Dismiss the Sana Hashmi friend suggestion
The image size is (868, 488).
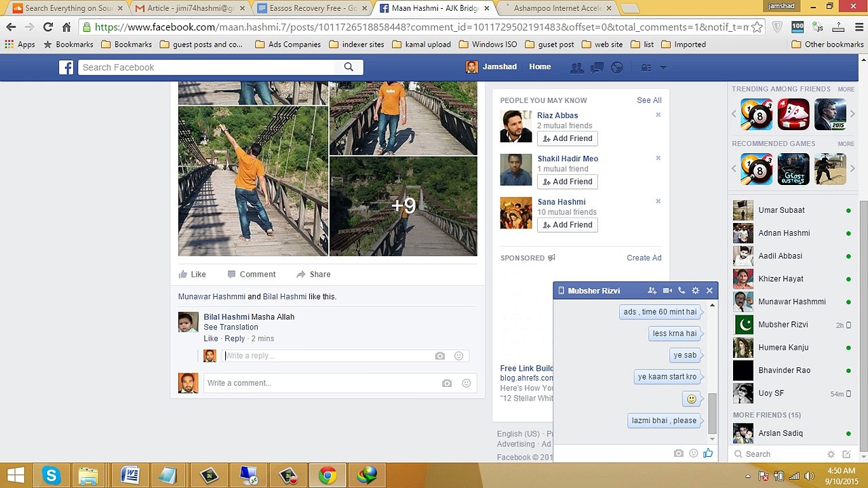tap(658, 201)
